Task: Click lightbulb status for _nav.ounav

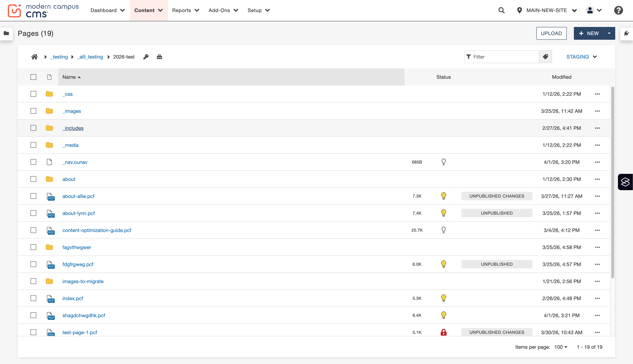Action: [443, 162]
